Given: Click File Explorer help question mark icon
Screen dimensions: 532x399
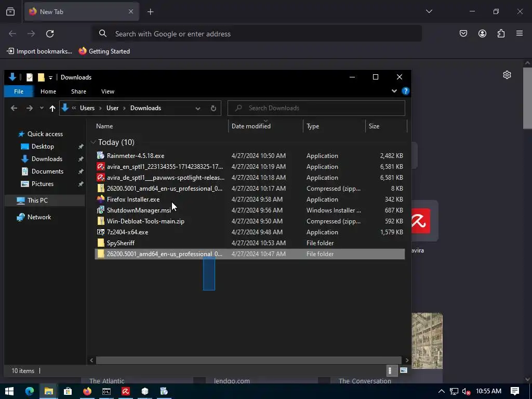Looking at the screenshot, I should pyautogui.click(x=405, y=91).
